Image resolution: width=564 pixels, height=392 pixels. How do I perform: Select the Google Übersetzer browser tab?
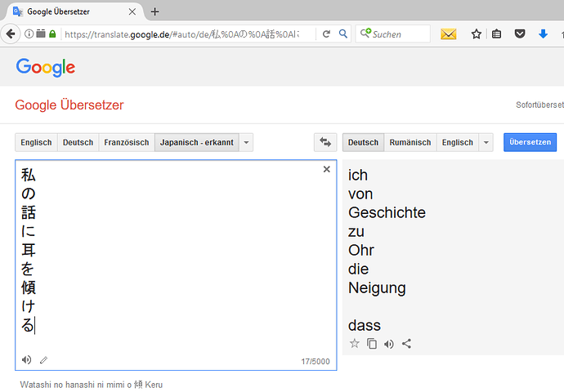tap(74, 12)
